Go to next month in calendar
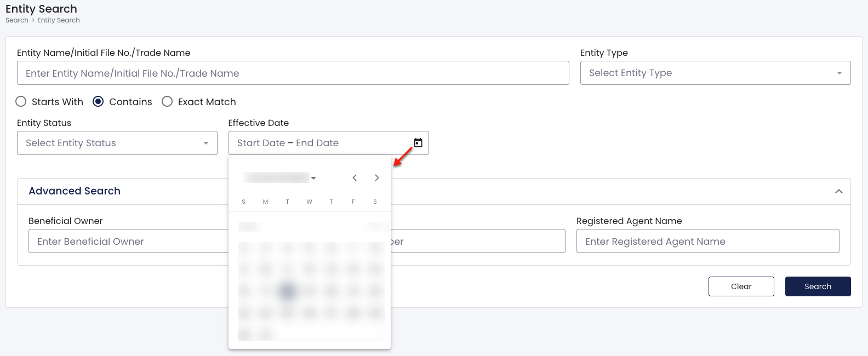 coord(376,177)
